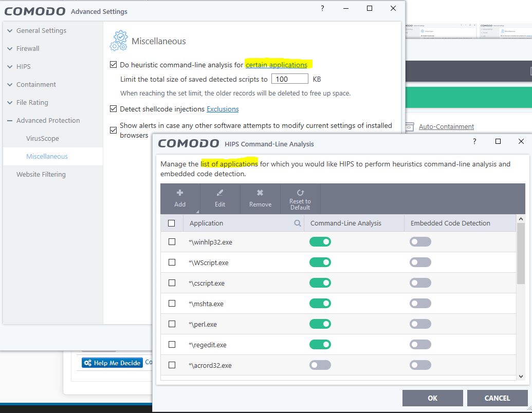
Task: Disable Command-Line Analysis for WScript.exe
Action: 320,262
